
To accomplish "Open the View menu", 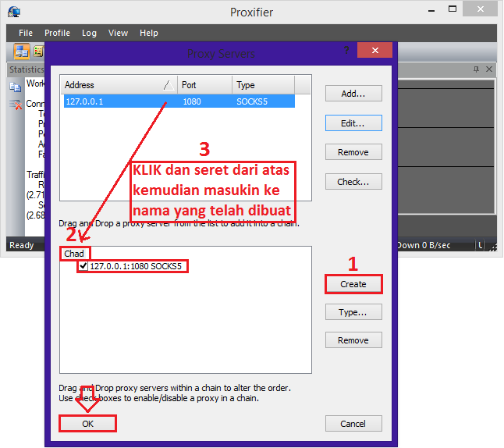I will [x=118, y=33].
